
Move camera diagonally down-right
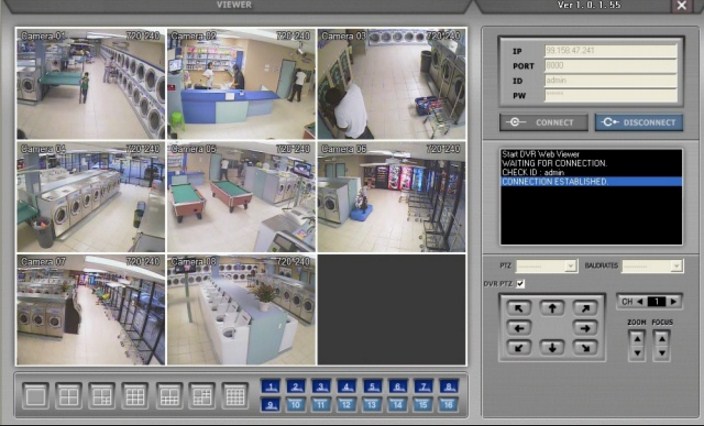pyautogui.click(x=585, y=347)
